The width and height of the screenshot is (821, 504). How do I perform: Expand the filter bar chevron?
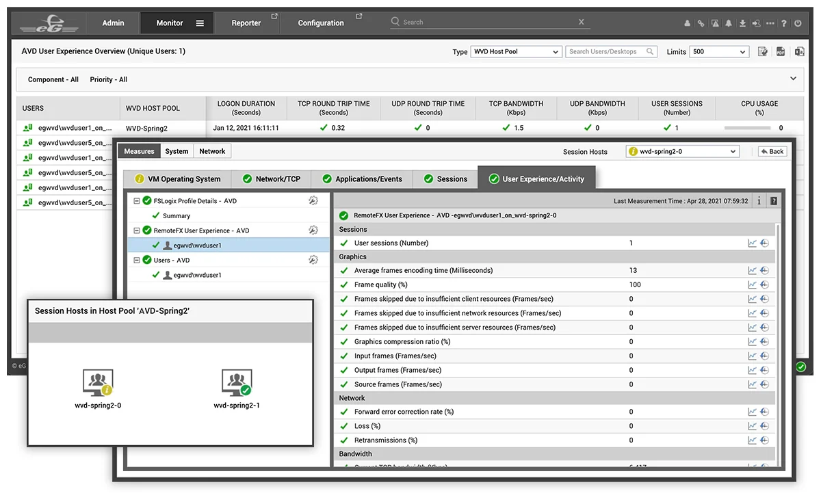coord(793,79)
